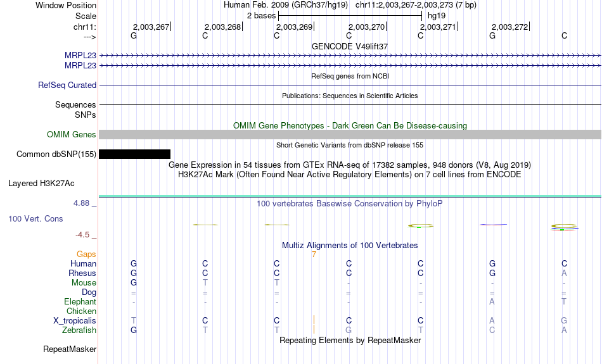The image size is (602, 364).
Task: Select the Sequences track label
Action: [x=75, y=104]
